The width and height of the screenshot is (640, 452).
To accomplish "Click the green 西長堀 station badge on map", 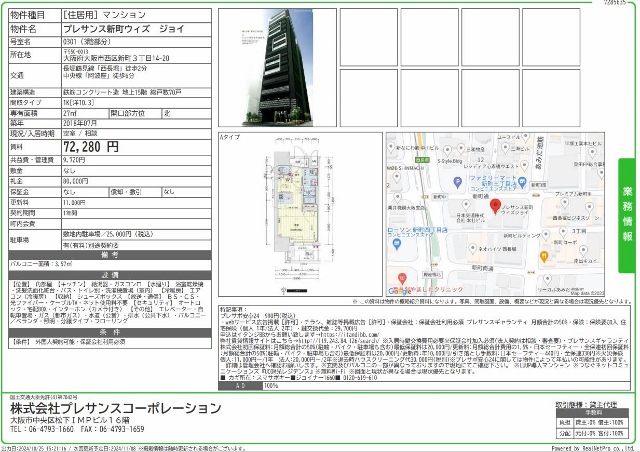I will pos(422,160).
